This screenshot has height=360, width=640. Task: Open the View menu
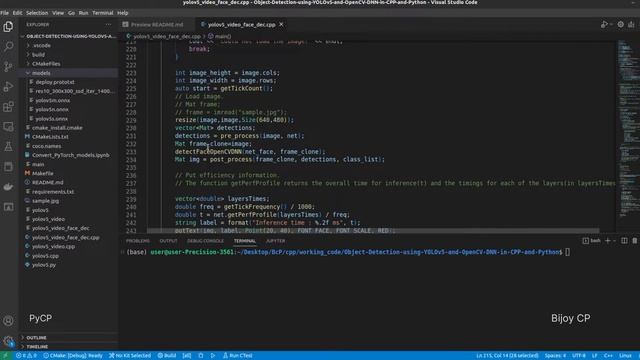58,13
